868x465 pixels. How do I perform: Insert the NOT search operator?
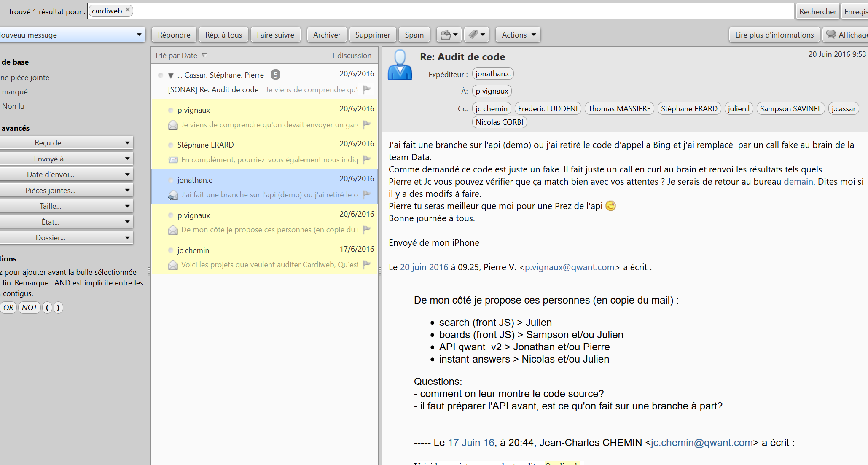pos(30,307)
